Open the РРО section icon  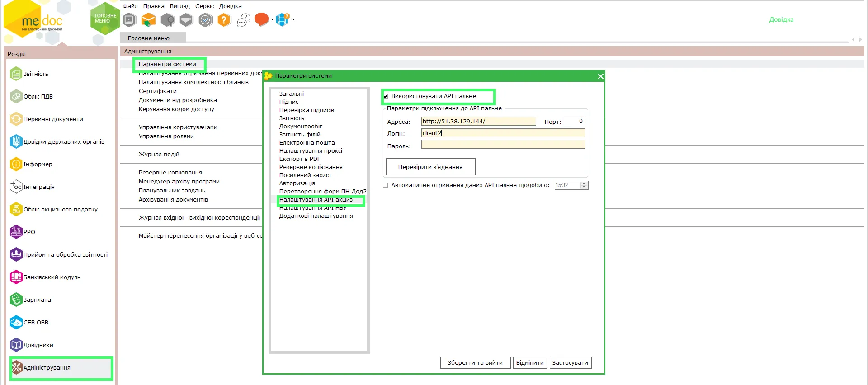(x=16, y=232)
